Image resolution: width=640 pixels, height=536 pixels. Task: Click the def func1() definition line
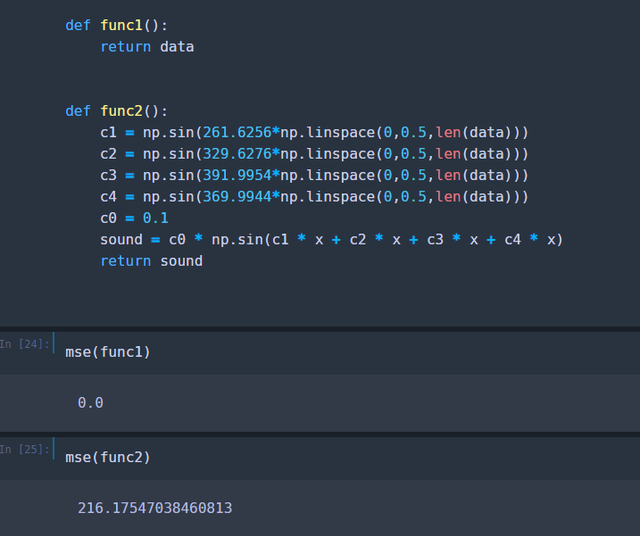[x=116, y=25]
